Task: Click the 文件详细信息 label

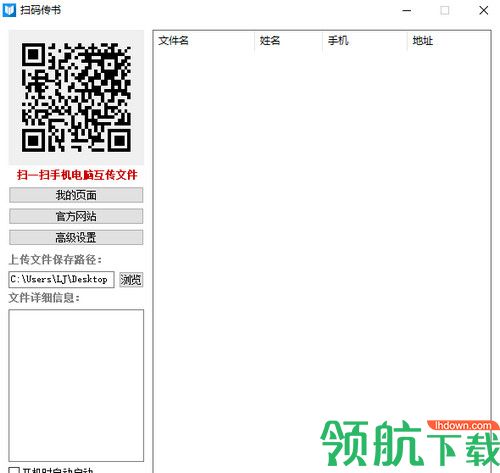Action: tap(44, 297)
